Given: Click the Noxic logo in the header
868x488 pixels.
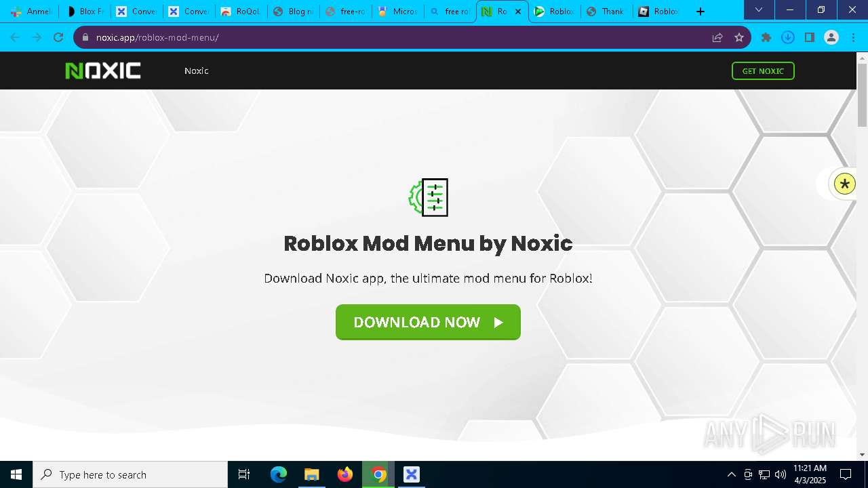Looking at the screenshot, I should pos(103,70).
